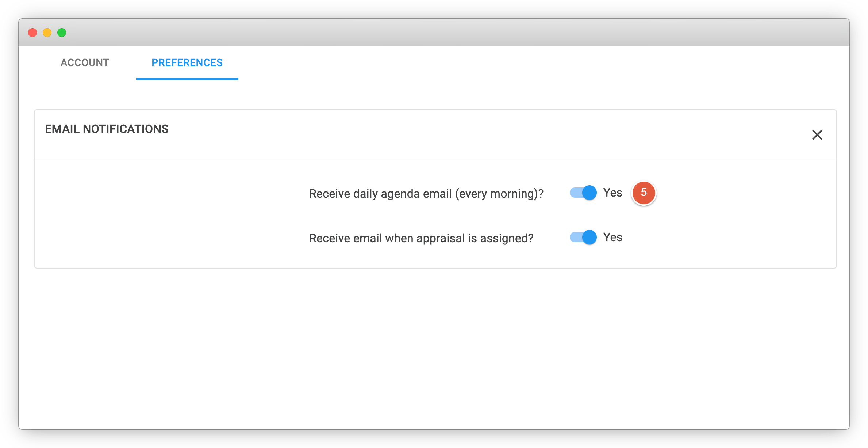Switch to the ACCOUNT tab
868x448 pixels.
pos(85,63)
